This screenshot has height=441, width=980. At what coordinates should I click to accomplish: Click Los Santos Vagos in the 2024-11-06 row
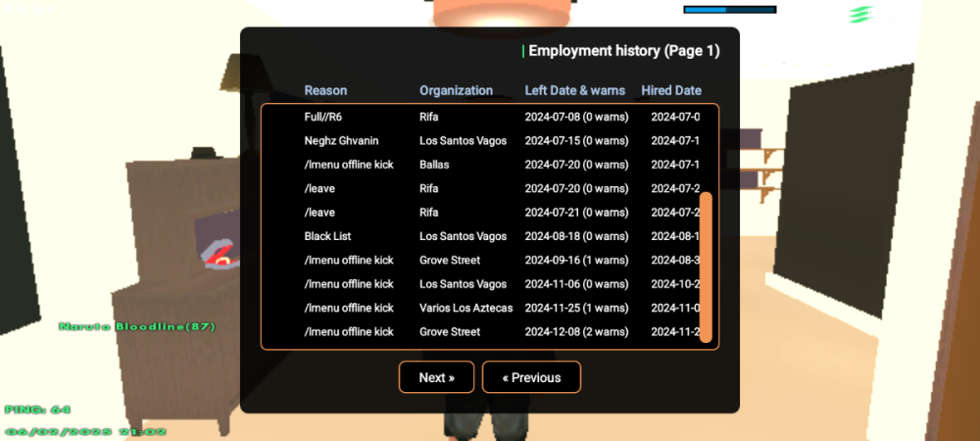(x=464, y=284)
